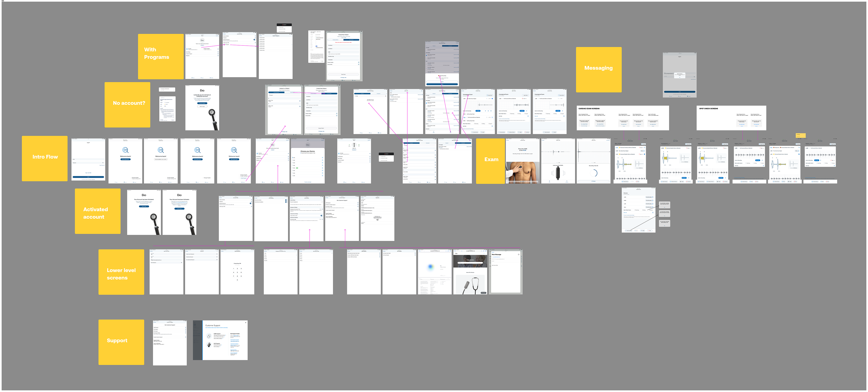Screen dimensions: 868x392
Task: Click the Asana popup header above the Switch Programs screen
Action: 284,25
